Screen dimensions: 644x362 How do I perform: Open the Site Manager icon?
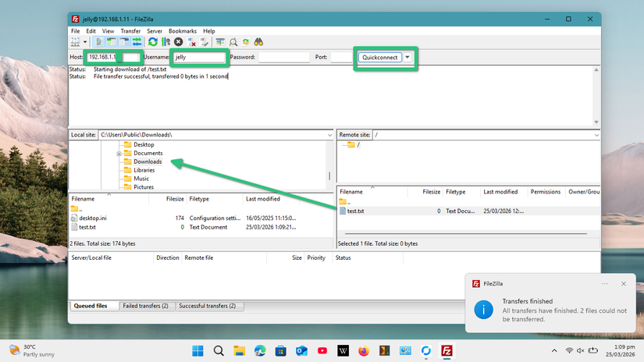click(x=75, y=42)
